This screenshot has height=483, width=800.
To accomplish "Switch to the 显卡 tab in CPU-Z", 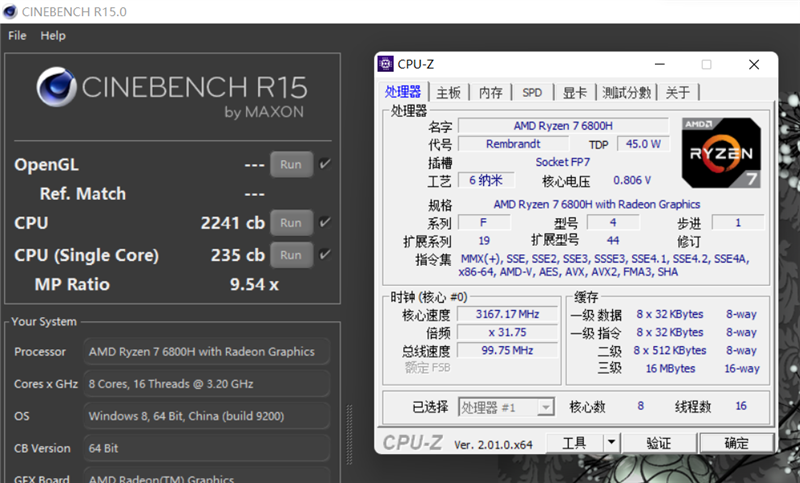I will (574, 93).
